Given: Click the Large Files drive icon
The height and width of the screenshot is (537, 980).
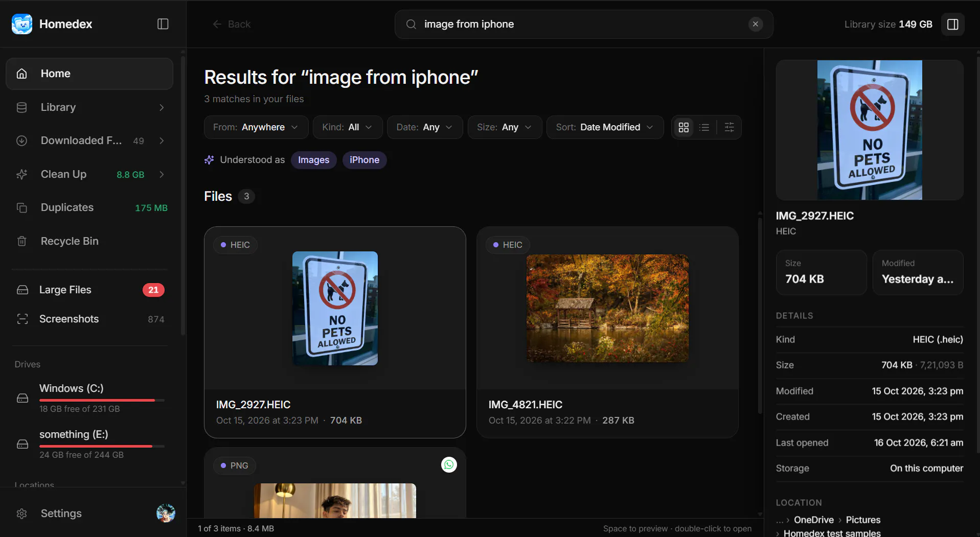Looking at the screenshot, I should coord(22,290).
